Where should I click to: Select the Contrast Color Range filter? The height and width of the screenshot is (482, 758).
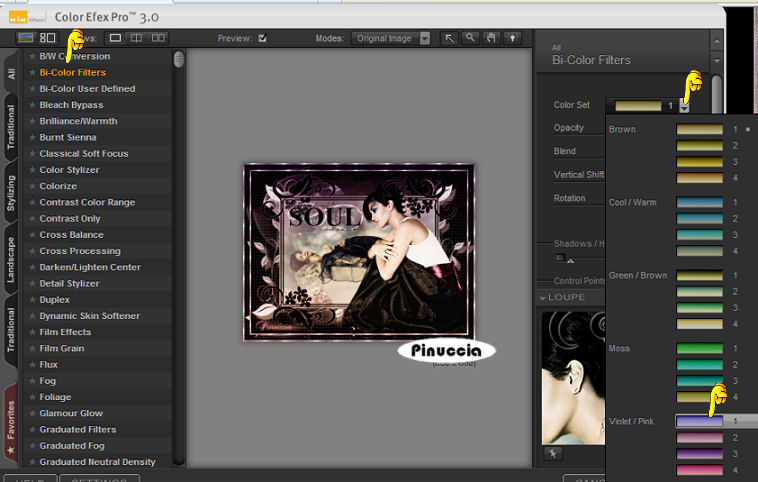pos(87,203)
